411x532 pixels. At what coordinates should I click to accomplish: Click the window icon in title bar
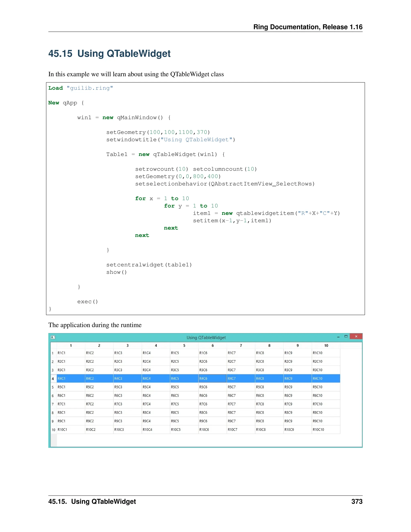pyautogui.click(x=53, y=337)
